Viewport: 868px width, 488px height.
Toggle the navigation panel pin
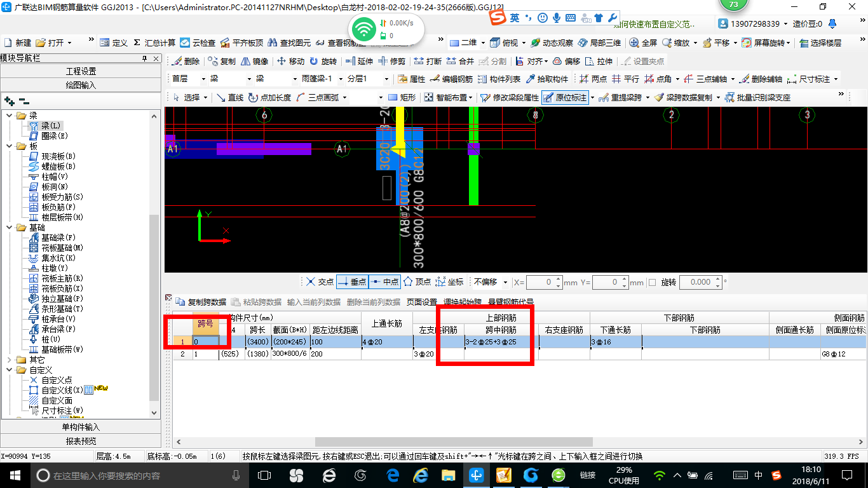[145, 58]
